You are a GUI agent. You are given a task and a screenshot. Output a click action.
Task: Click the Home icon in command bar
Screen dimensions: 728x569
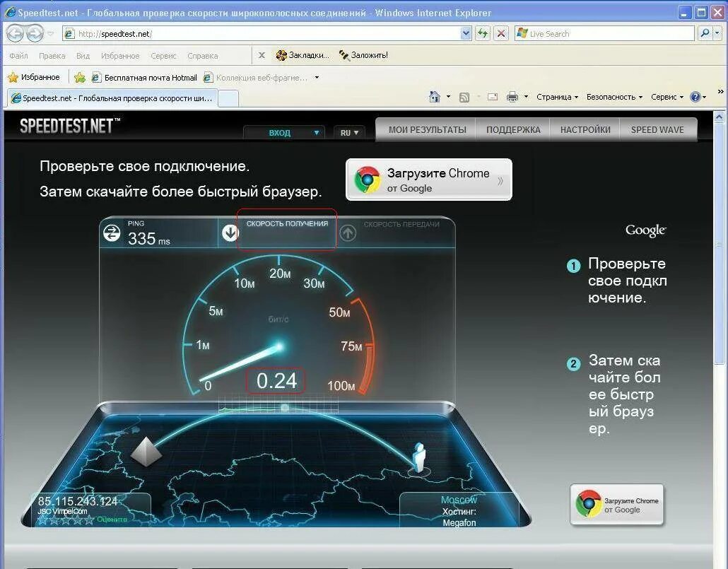(x=435, y=97)
